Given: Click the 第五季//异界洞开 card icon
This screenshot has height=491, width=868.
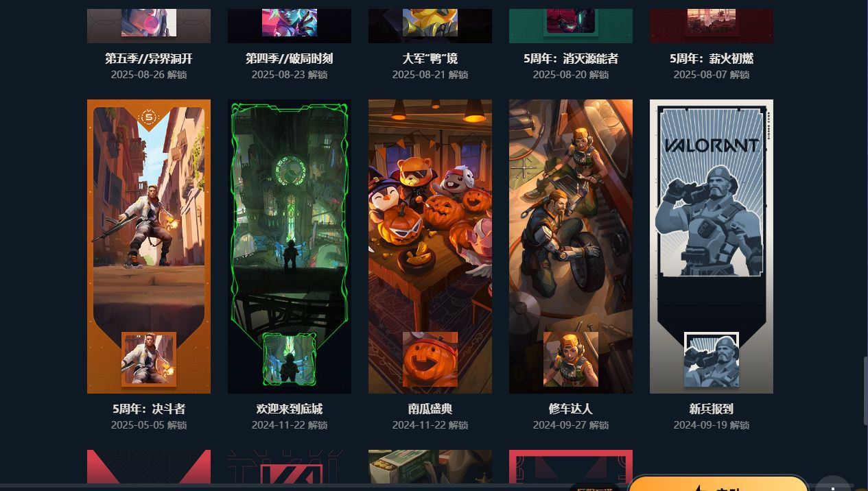Looking at the screenshot, I should (149, 23).
